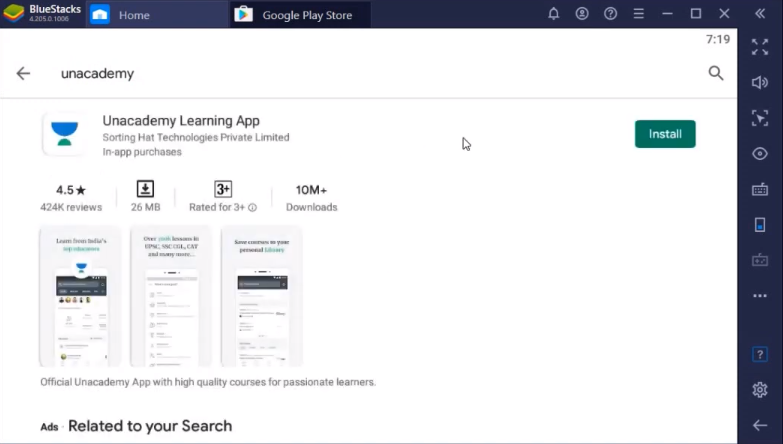Open the Unacademy app icon

coord(64,134)
